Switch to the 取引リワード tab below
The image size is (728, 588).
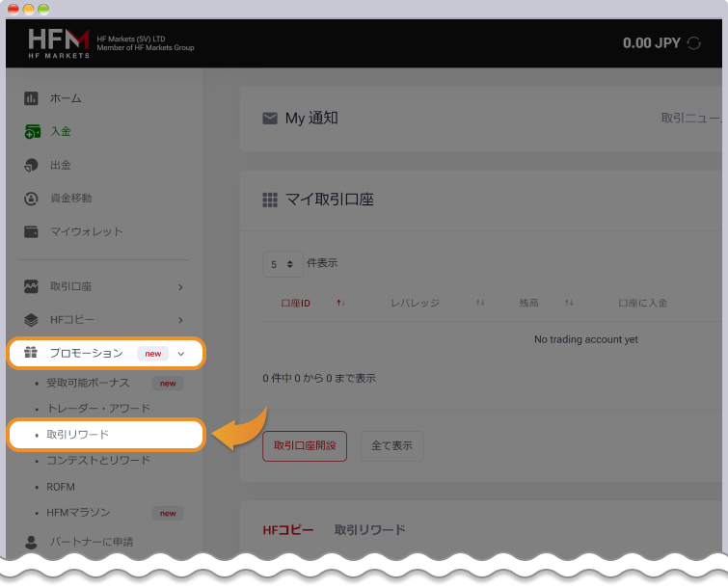click(x=369, y=529)
